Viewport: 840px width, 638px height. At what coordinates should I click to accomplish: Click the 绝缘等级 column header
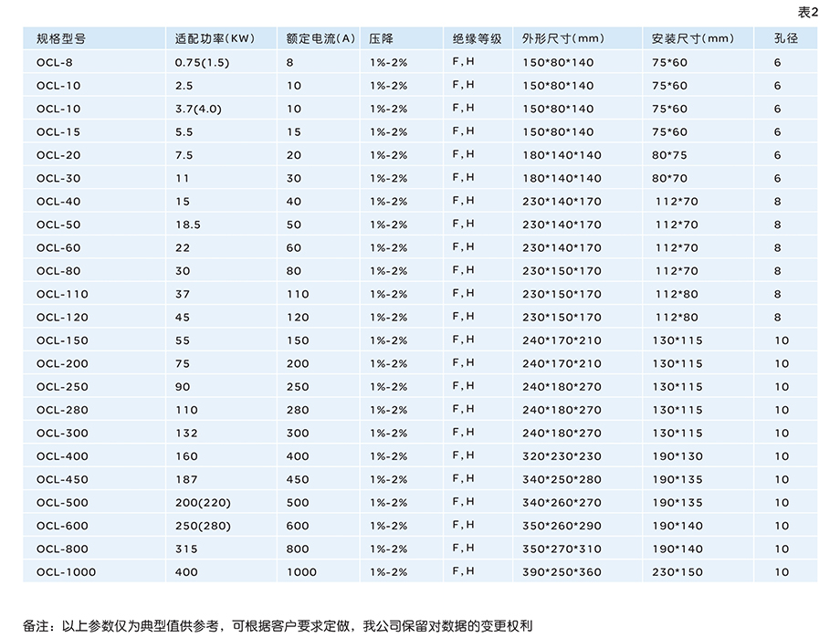point(477,39)
